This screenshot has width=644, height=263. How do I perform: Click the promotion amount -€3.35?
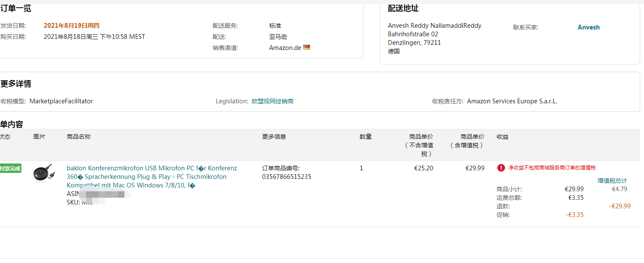(x=575, y=214)
